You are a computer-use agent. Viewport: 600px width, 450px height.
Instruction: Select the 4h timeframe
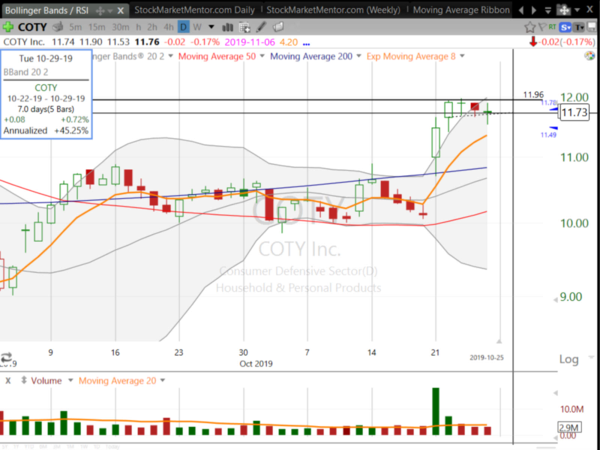point(168,27)
